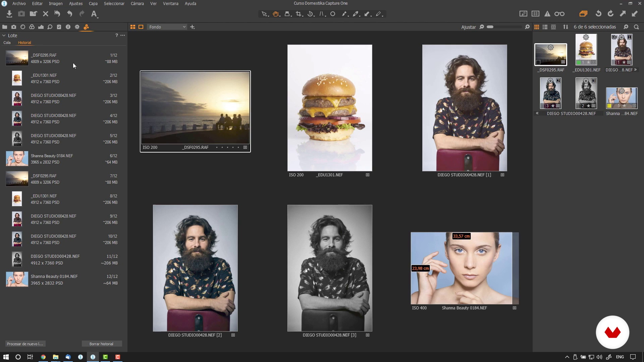Open the Archivo menu
Image resolution: width=644 pixels, height=362 pixels.
(x=19, y=3)
